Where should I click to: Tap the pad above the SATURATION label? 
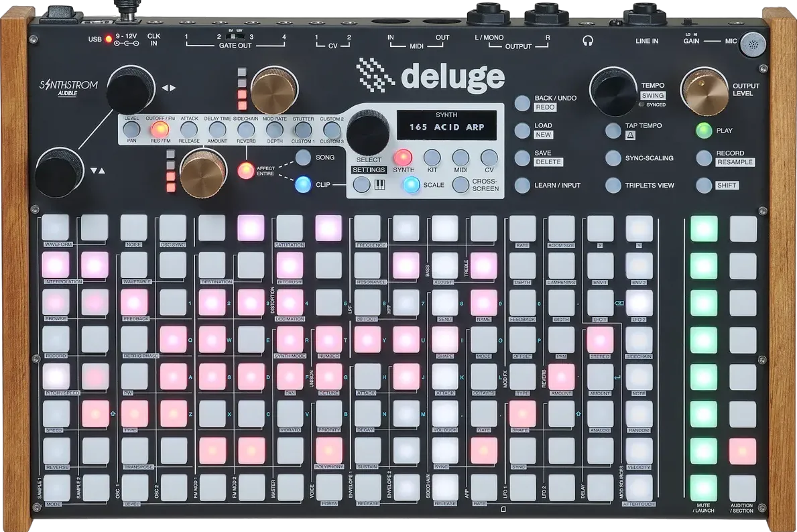[290, 228]
